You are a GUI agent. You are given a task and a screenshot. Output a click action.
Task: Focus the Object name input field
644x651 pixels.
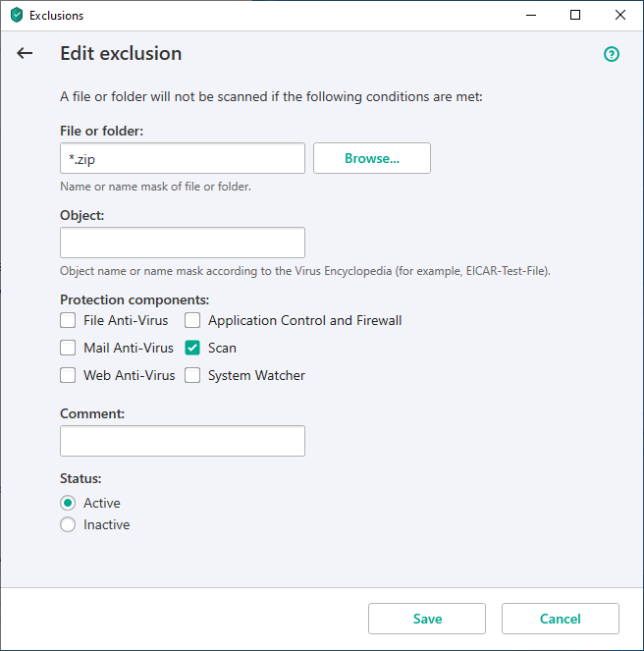183,243
